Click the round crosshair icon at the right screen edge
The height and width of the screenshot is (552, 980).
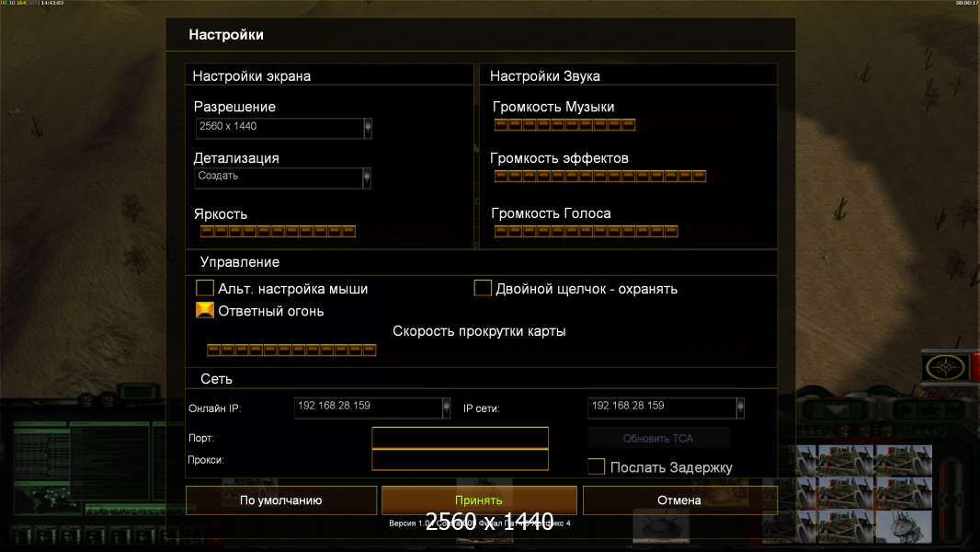pyautogui.click(x=945, y=367)
